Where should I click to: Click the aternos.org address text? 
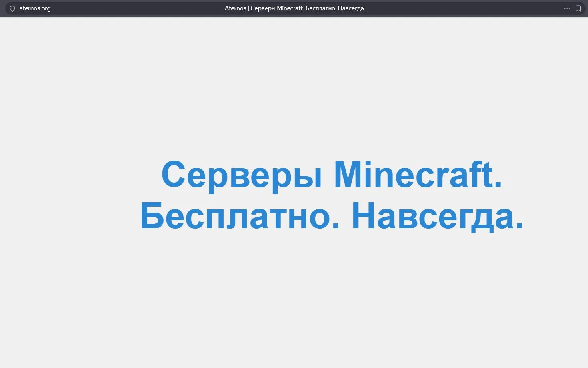(35, 8)
